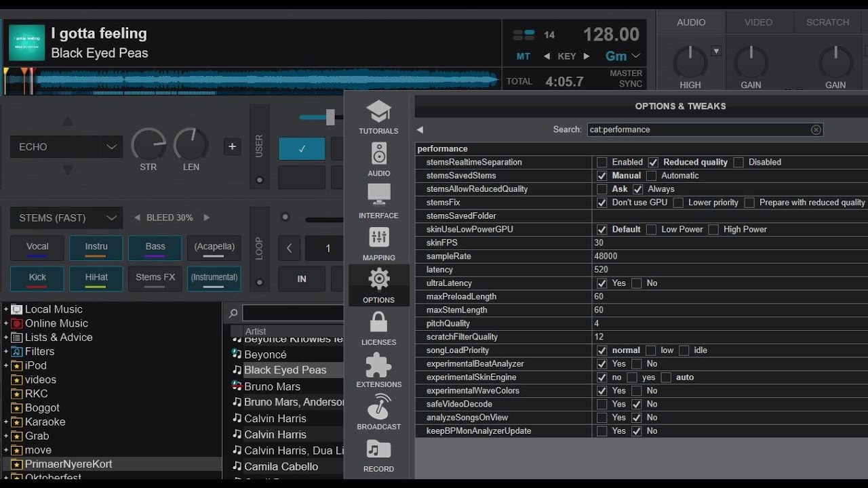Set ultraLatency to No
Screen dimensions: 868x488
point(636,283)
